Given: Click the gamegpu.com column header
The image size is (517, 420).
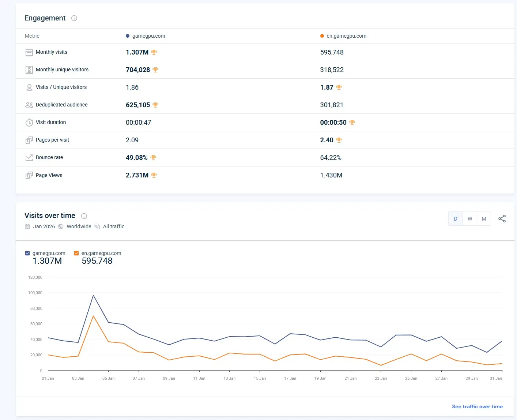Looking at the screenshot, I should point(149,36).
